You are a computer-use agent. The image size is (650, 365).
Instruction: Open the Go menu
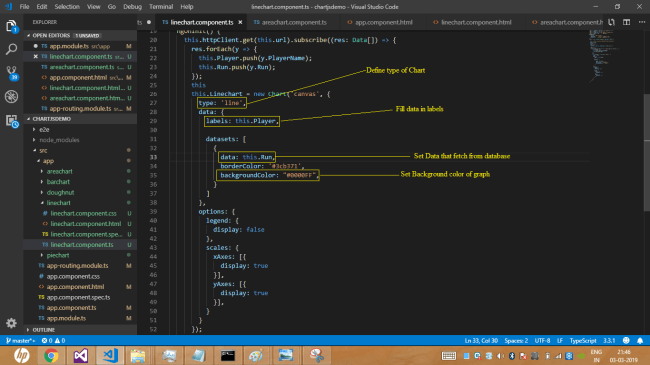click(112, 7)
